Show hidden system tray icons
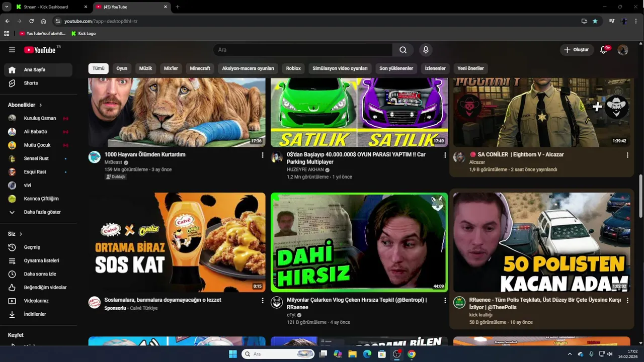This screenshot has width=644, height=362. pos(570,354)
